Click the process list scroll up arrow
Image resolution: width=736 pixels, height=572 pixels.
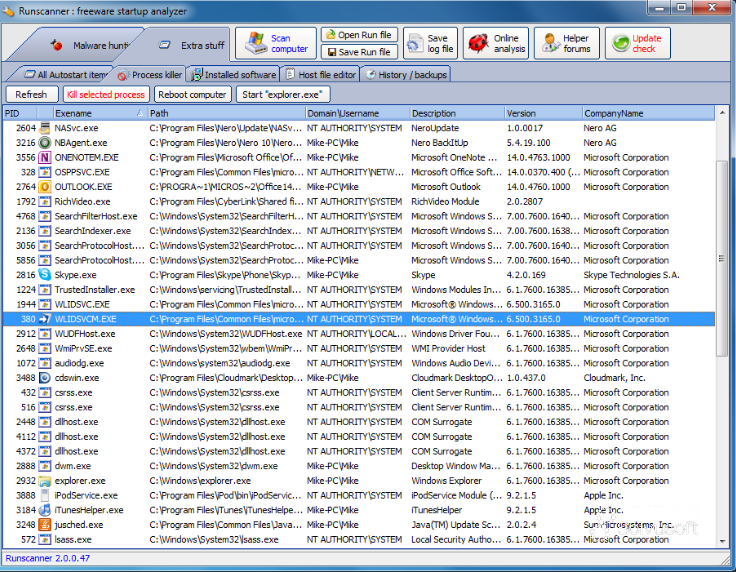pyautogui.click(x=722, y=113)
